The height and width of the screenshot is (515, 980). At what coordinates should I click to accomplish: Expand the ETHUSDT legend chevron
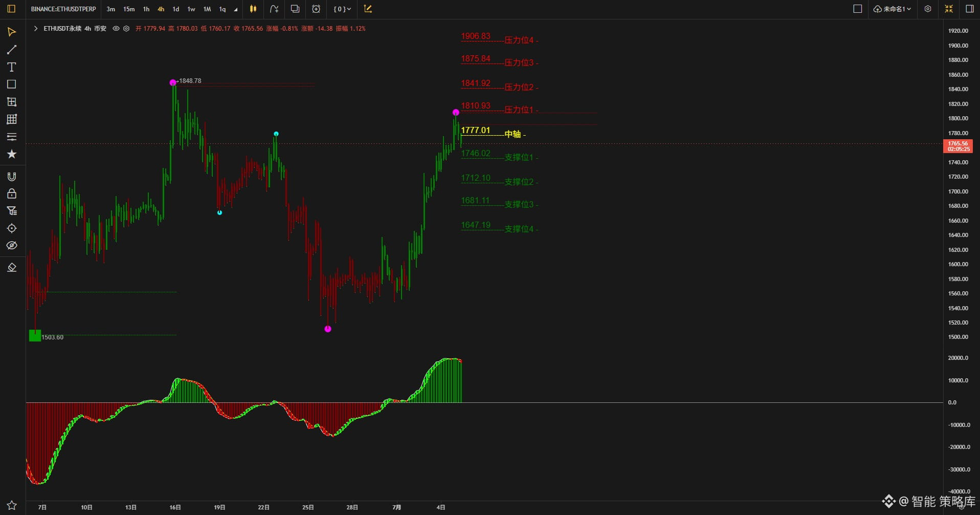(x=35, y=29)
